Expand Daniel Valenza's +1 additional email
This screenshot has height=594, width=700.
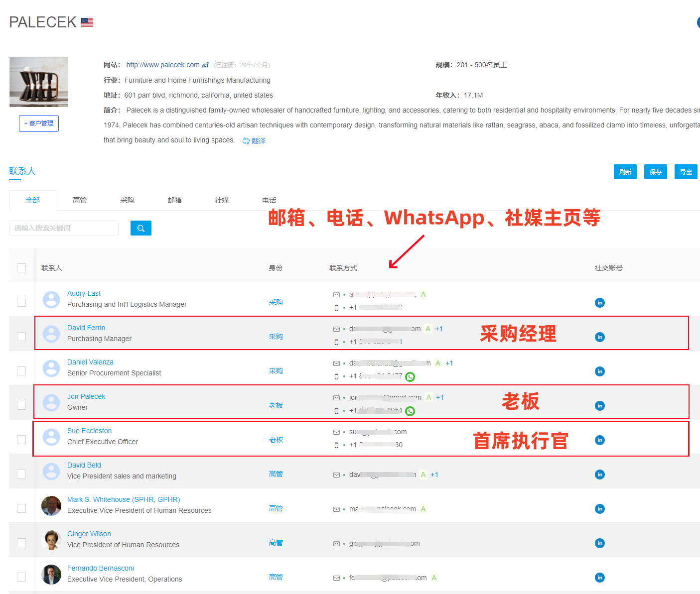(449, 363)
